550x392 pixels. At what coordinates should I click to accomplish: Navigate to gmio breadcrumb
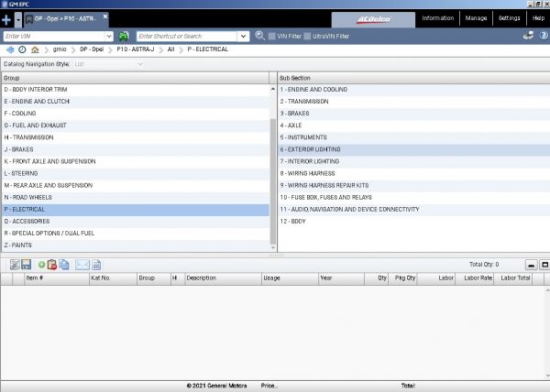coord(60,49)
